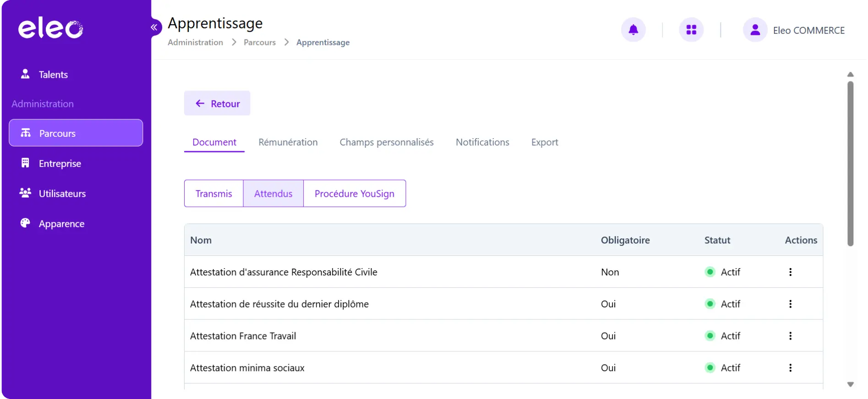Click the Actions column header
The image size is (868, 399).
(801, 240)
